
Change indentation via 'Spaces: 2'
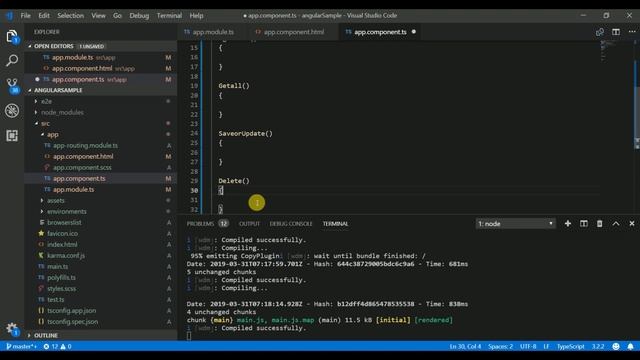(x=500, y=347)
